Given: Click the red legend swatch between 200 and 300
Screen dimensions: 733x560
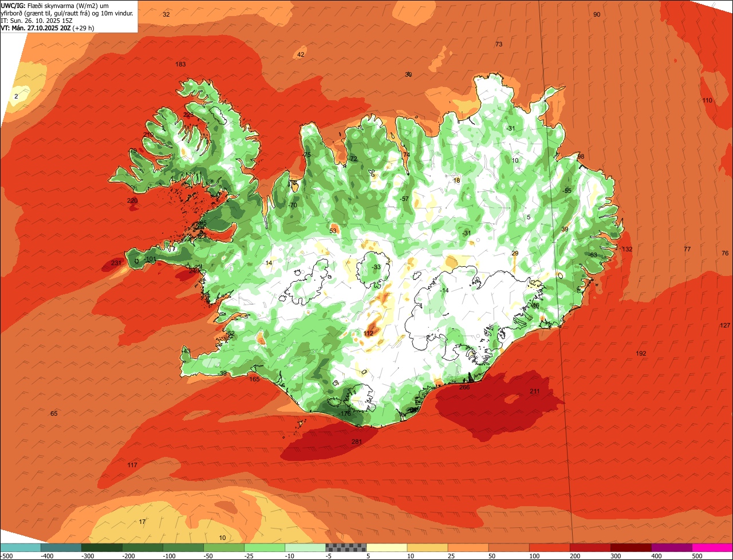Looking at the screenshot, I should click(x=589, y=547).
